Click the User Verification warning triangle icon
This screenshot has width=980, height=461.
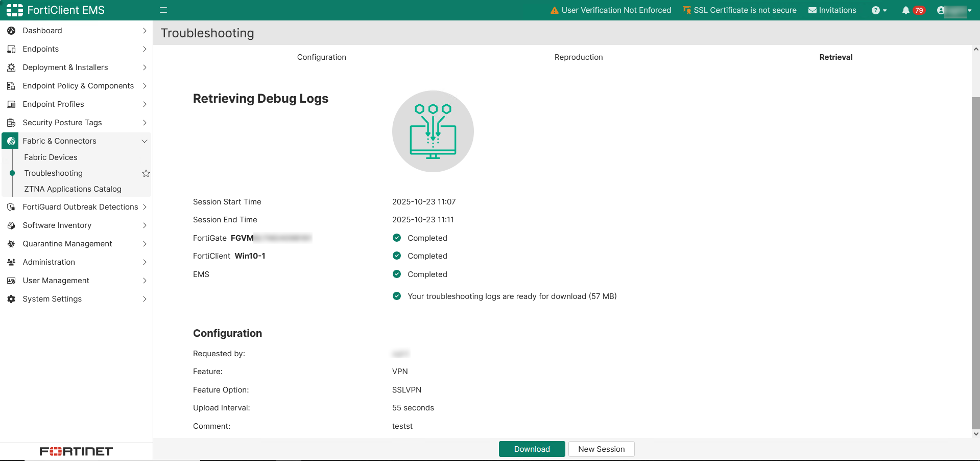(555, 10)
